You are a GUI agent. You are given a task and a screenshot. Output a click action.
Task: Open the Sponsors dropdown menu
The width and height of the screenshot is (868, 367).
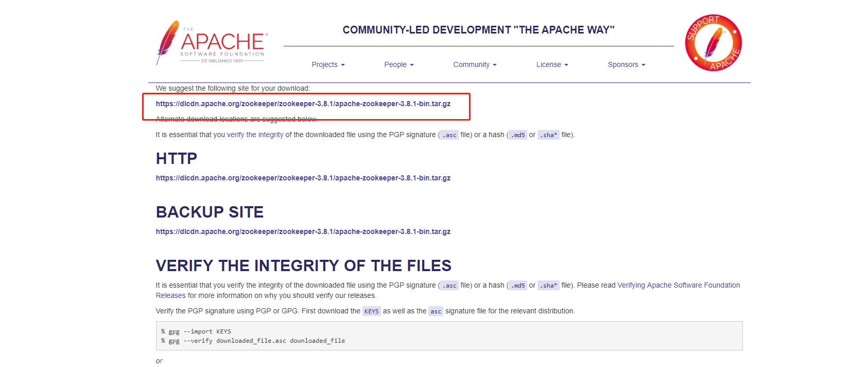pyautogui.click(x=627, y=64)
